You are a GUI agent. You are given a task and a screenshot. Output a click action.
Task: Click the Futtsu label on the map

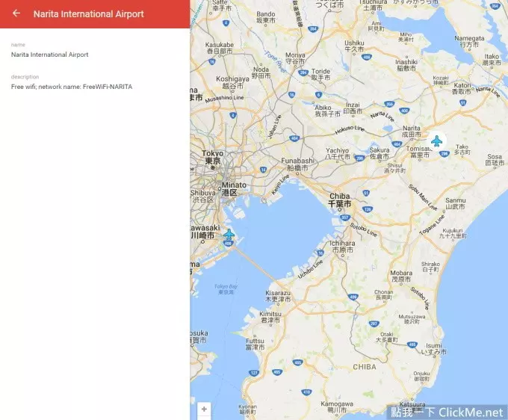[255, 345]
